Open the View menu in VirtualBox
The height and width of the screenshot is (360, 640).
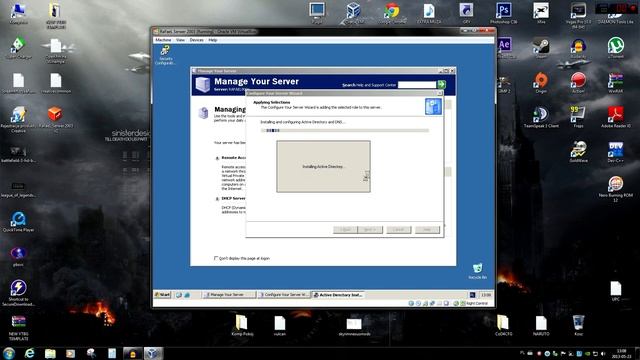coord(180,40)
